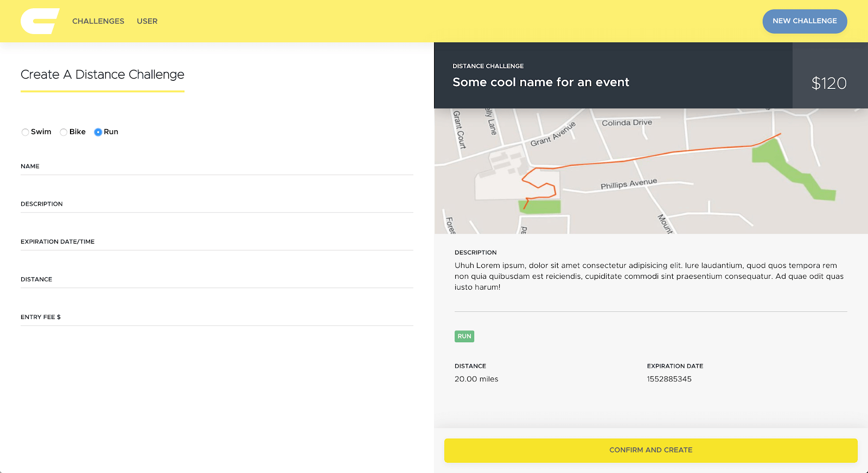The width and height of the screenshot is (868, 473).
Task: Focus the Description input field
Action: pyautogui.click(x=217, y=204)
